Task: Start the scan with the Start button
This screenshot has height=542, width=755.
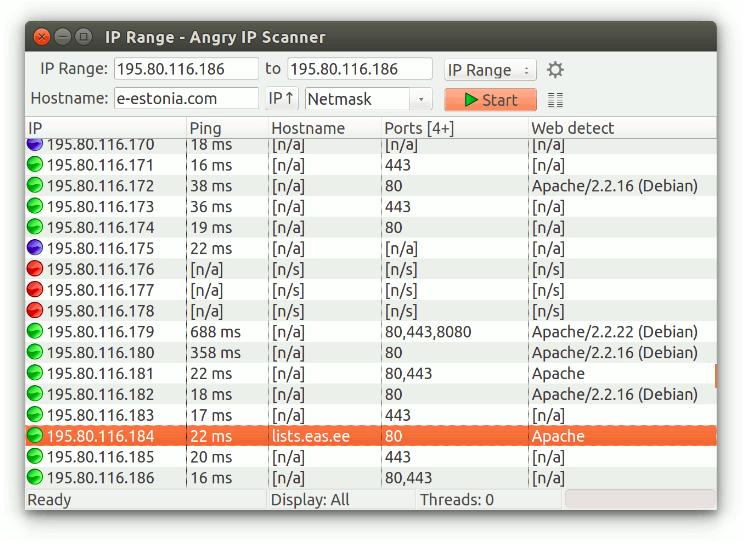Action: pyautogui.click(x=490, y=100)
